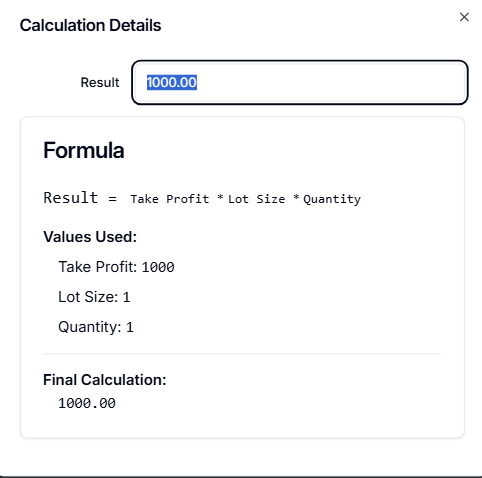Click the Calculation Details title
The image size is (482, 478).
pyautogui.click(x=90, y=25)
